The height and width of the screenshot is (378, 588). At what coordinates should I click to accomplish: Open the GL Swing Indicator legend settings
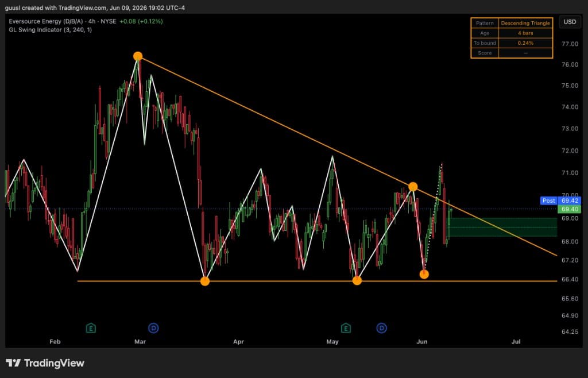pos(51,30)
